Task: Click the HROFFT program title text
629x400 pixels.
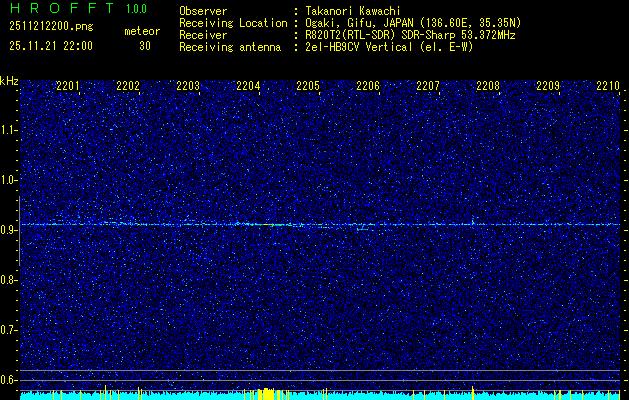Action: [62, 8]
